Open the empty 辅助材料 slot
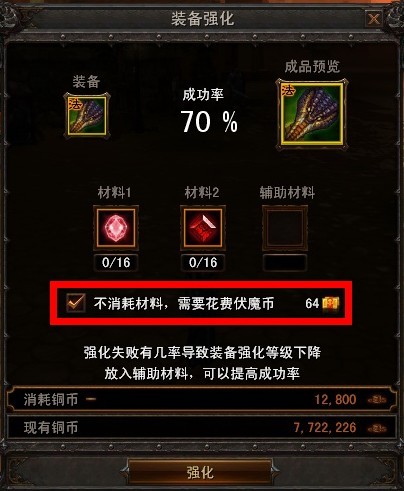404x491 pixels. [285, 228]
